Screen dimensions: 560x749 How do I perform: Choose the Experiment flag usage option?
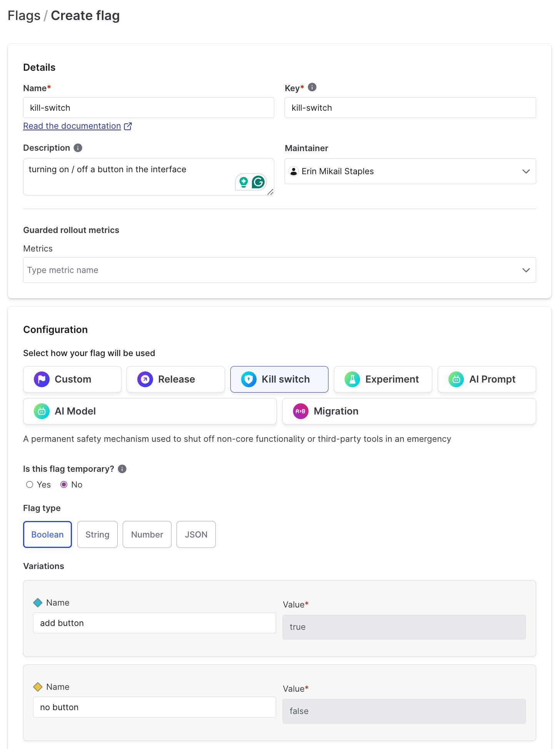(x=383, y=379)
